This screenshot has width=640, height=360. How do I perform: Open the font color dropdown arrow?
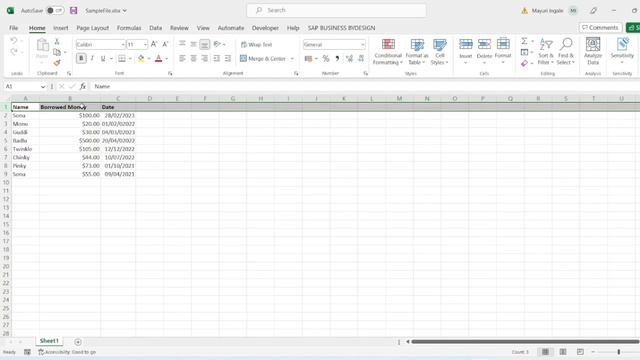pos(167,59)
